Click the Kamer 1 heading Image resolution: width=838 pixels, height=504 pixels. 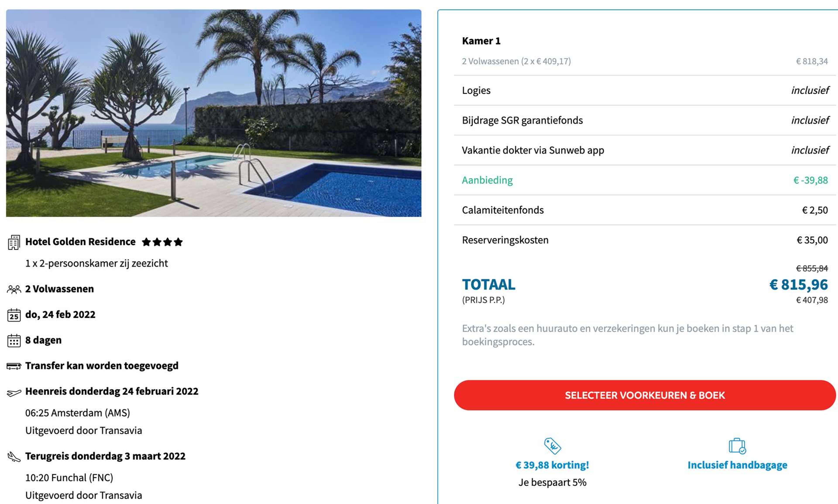point(481,41)
